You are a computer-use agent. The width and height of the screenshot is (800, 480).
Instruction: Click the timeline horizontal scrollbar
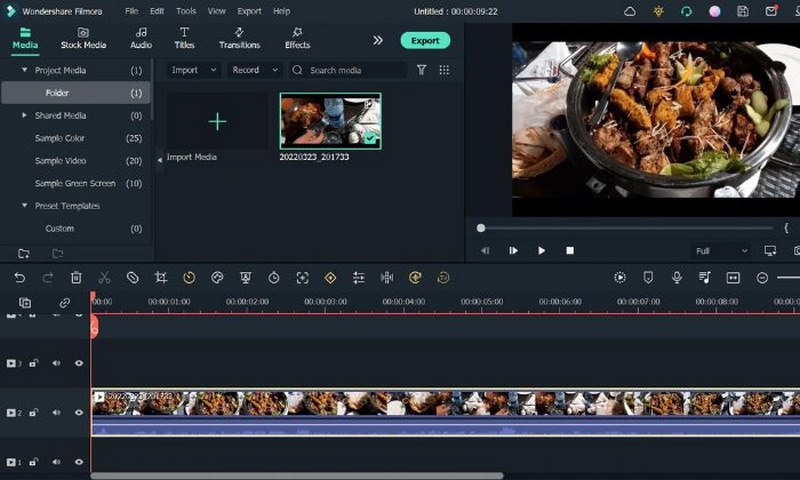point(297,475)
